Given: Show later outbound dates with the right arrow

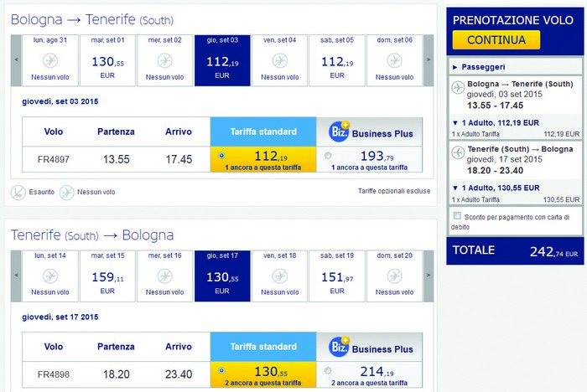Looking at the screenshot, I should (x=429, y=60).
